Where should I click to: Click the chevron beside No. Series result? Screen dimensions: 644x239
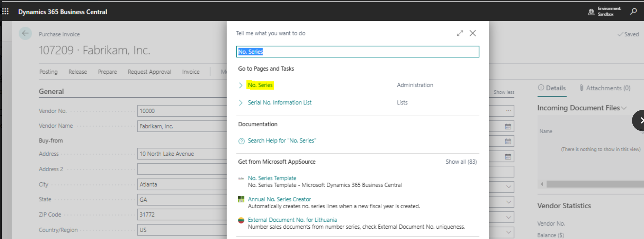pos(241,85)
